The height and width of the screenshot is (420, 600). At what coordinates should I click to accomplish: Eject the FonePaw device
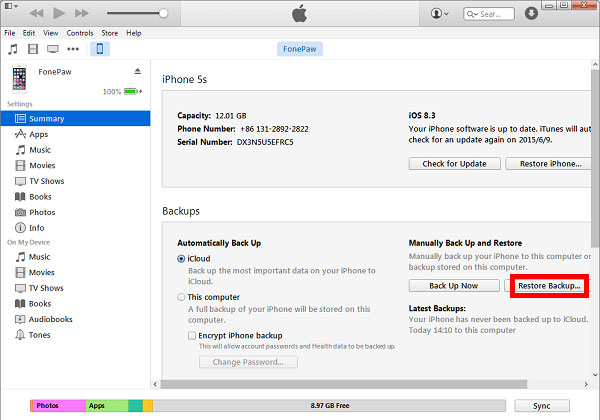tap(138, 71)
